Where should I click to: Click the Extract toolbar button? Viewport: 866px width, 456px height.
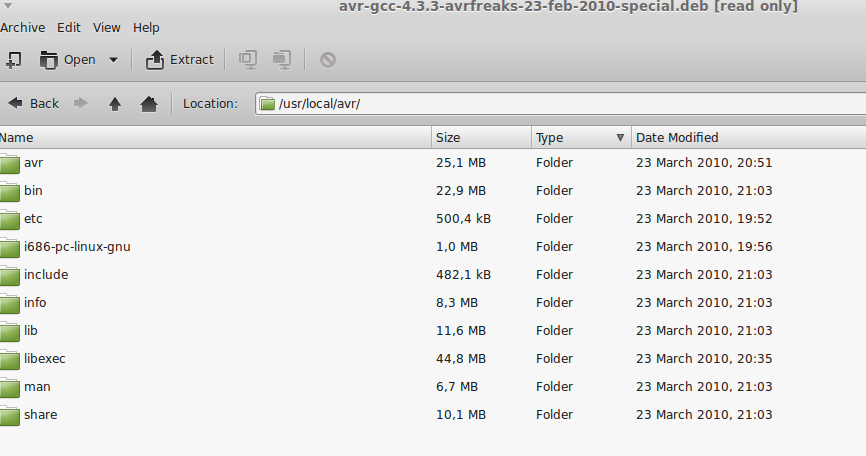pos(179,60)
